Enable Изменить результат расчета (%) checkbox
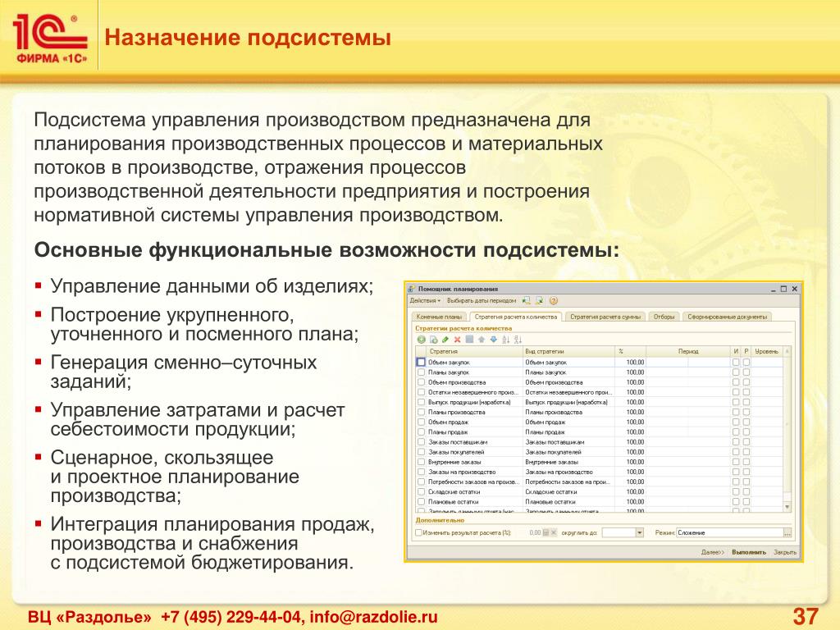840x630 pixels. tap(419, 532)
